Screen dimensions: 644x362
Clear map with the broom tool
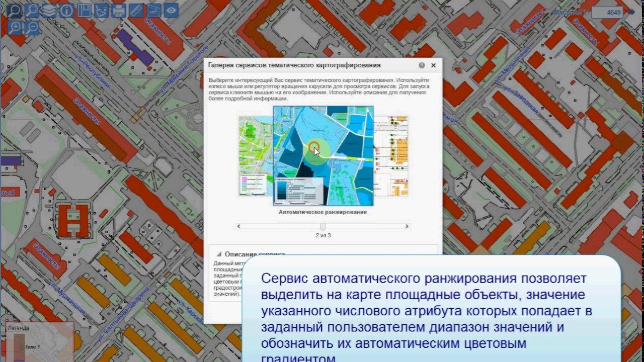point(101,10)
